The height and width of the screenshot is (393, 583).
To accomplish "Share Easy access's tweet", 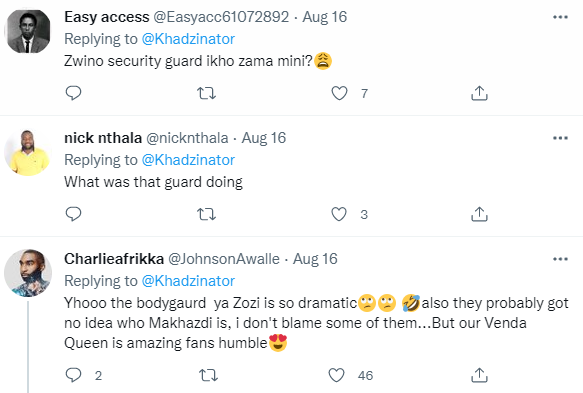I will click(479, 93).
